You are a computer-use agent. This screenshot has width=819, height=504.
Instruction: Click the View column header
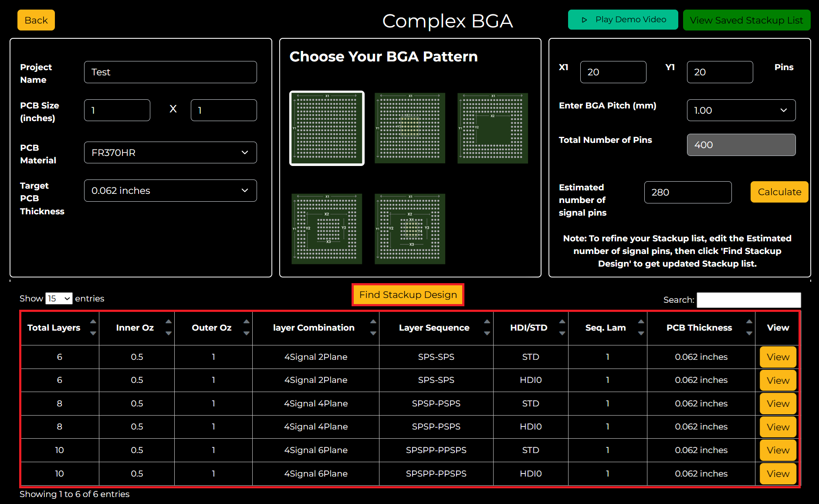778,328
